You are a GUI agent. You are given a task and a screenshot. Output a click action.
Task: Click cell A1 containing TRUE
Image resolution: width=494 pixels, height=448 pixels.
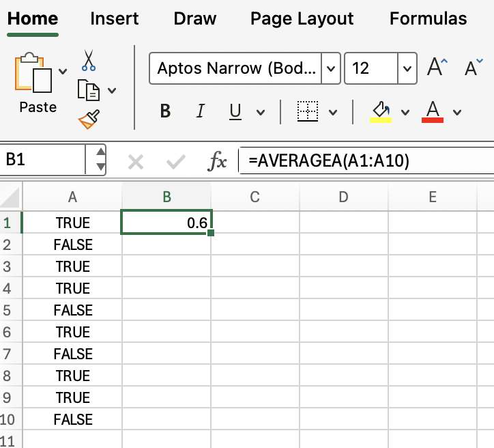click(x=72, y=223)
